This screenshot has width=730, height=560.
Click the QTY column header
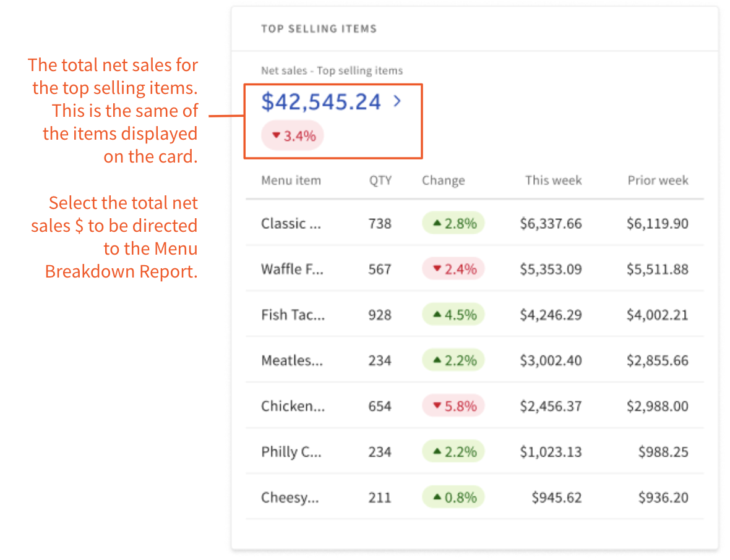(380, 180)
